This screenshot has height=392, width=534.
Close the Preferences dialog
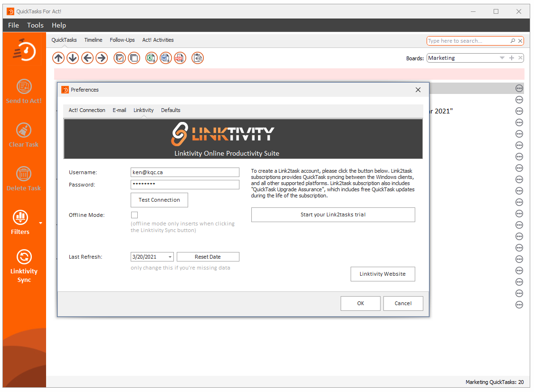coord(418,90)
